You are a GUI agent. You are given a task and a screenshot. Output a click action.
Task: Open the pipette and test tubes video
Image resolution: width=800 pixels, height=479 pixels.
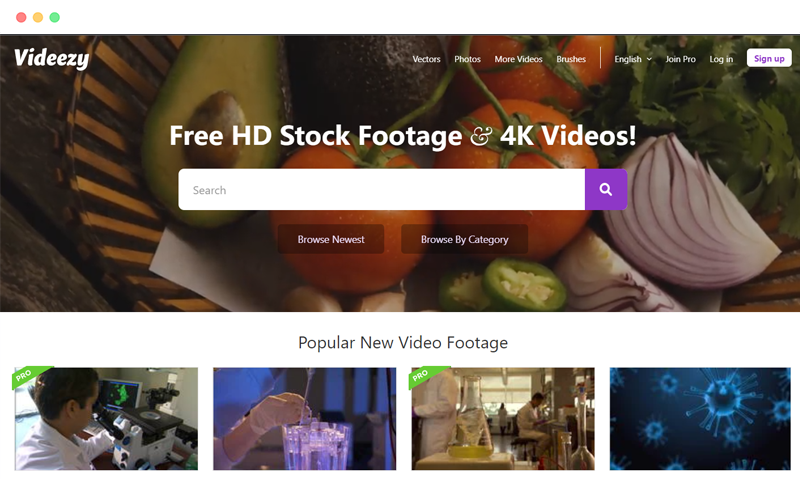(x=305, y=419)
